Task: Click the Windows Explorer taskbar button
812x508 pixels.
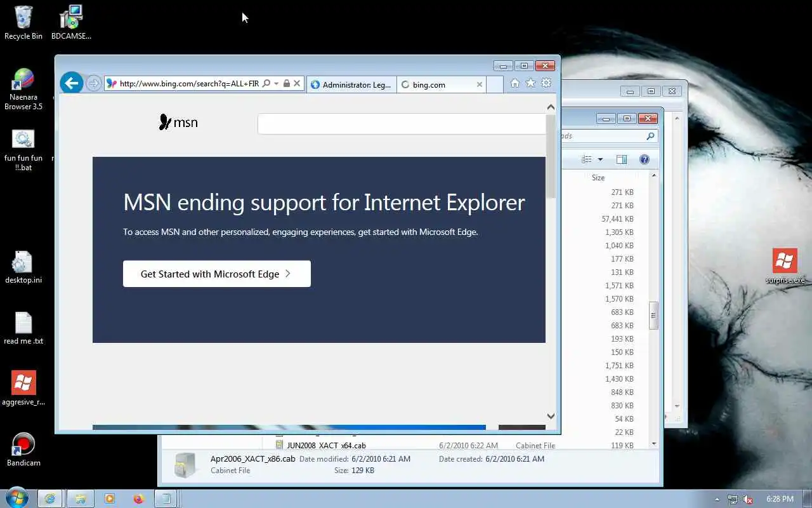Action: (x=81, y=499)
